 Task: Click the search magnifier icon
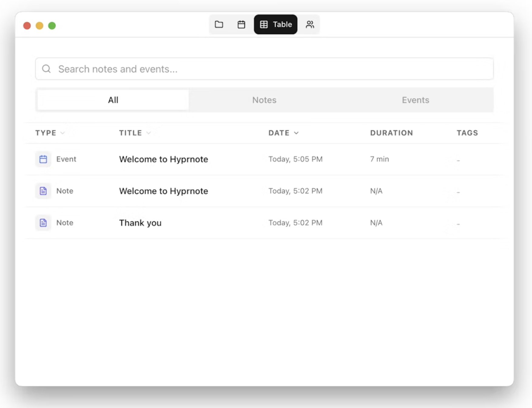(46, 69)
